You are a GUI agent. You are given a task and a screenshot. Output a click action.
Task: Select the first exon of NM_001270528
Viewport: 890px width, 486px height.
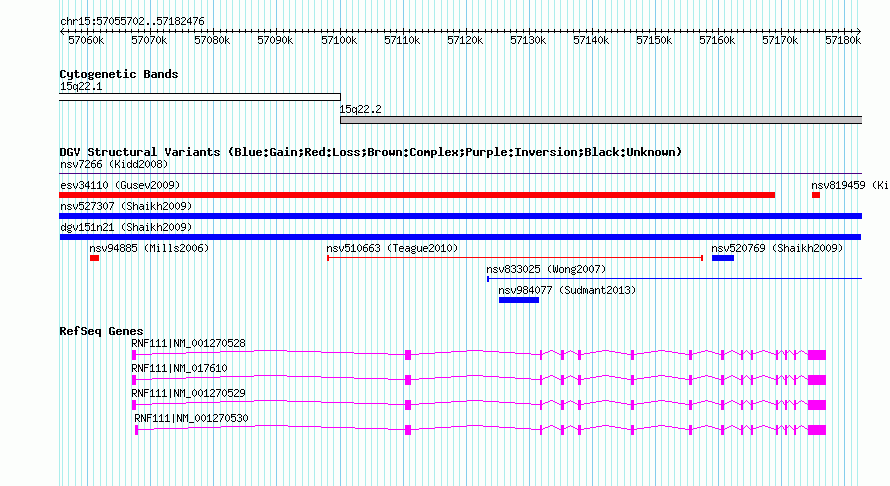pos(134,355)
